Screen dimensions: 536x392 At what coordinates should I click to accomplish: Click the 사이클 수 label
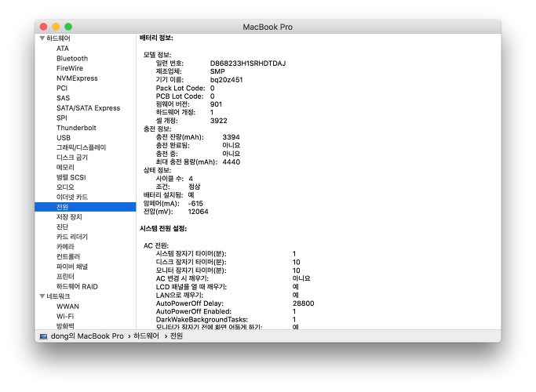pos(170,178)
